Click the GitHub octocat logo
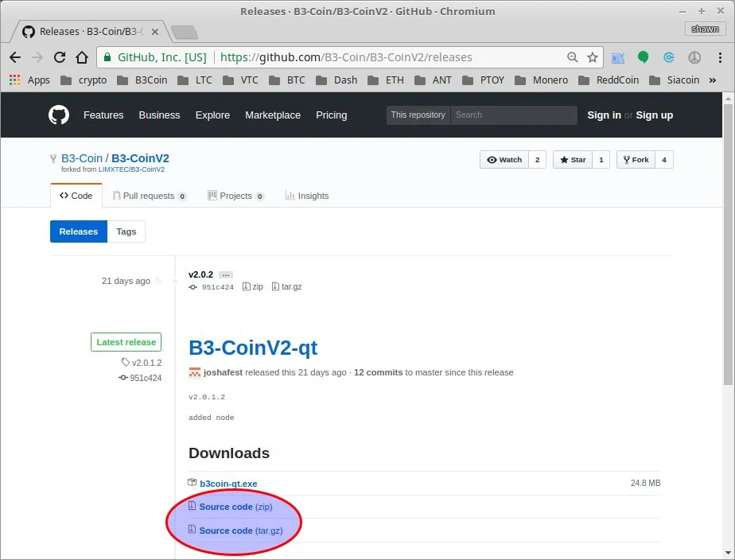The height and width of the screenshot is (560, 735). point(59,115)
